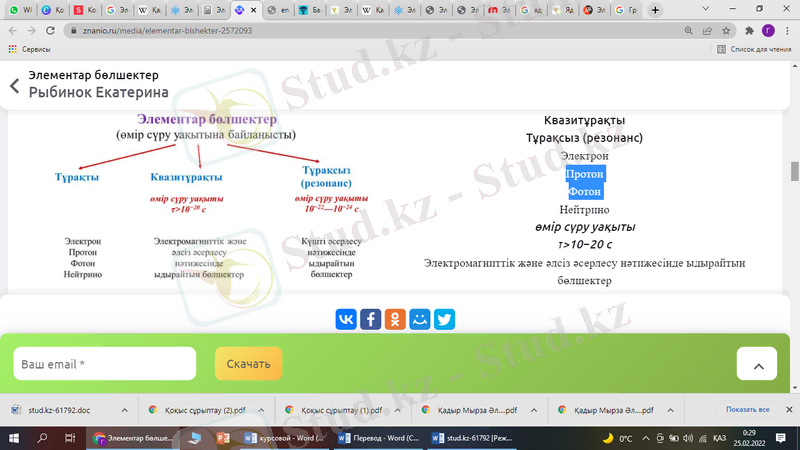Click the Скачать download button
Viewport: 800px width, 450px height.
248,364
